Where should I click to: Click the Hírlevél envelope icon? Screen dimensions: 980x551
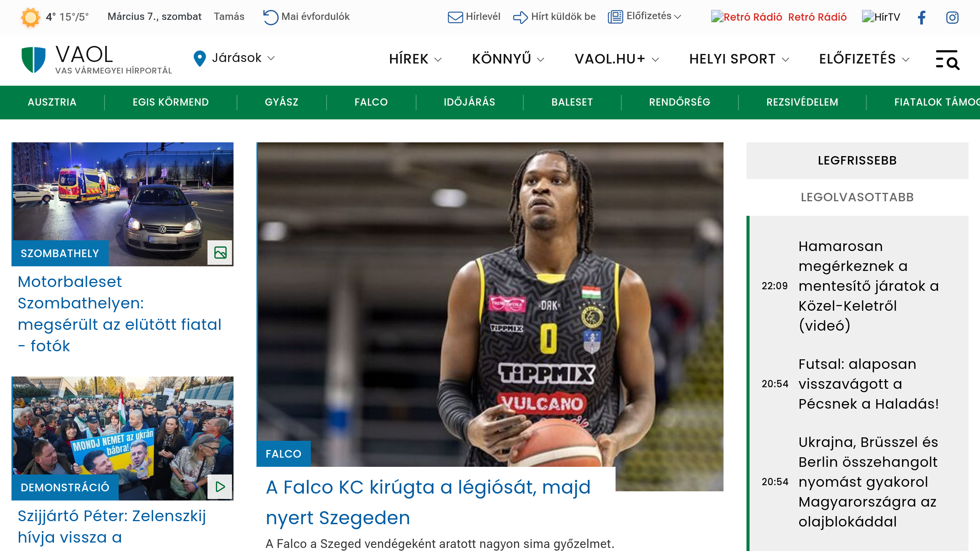(455, 17)
